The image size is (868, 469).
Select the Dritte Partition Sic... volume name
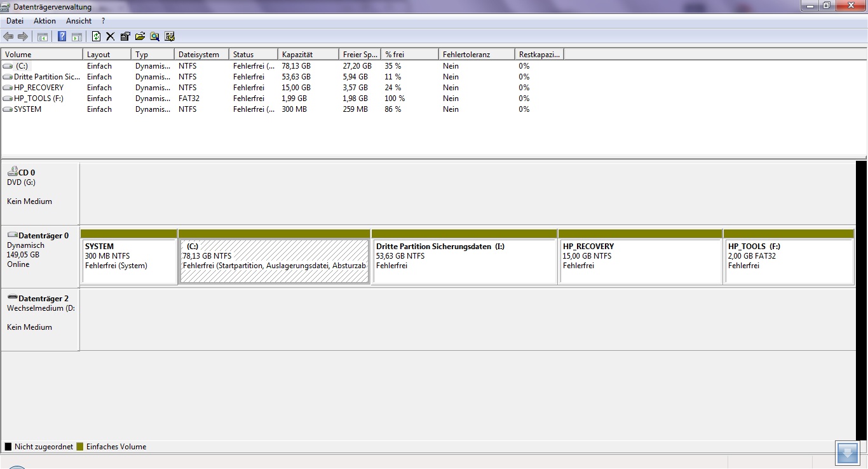[47, 77]
